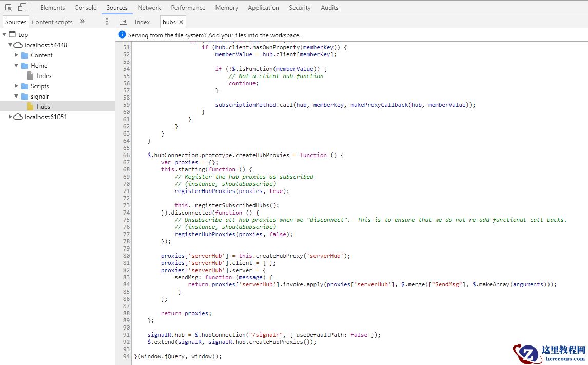
Task: Click the top frame icon in tree
Action: point(12,35)
